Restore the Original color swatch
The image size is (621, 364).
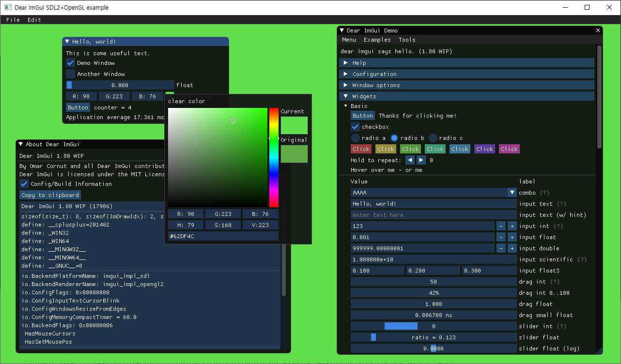click(294, 154)
